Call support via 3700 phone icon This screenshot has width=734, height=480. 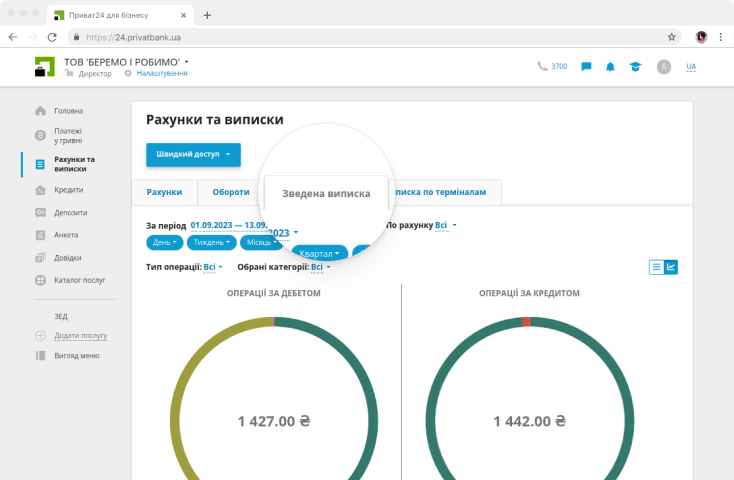552,67
